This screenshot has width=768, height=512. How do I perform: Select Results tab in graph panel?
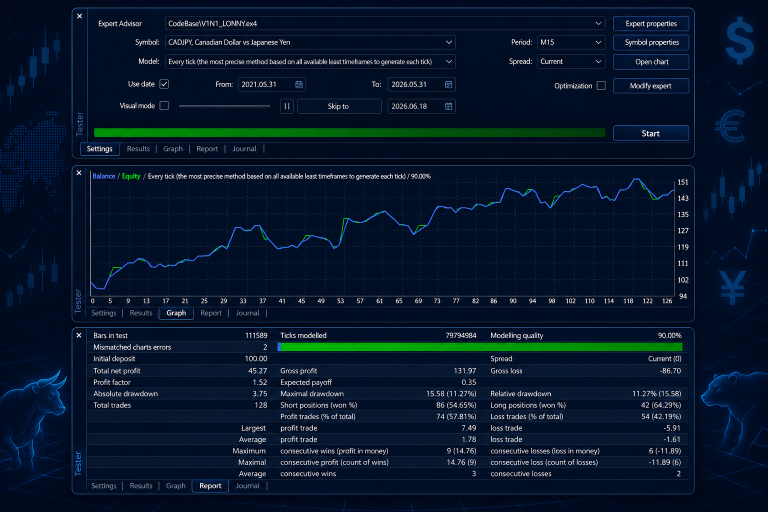click(141, 313)
